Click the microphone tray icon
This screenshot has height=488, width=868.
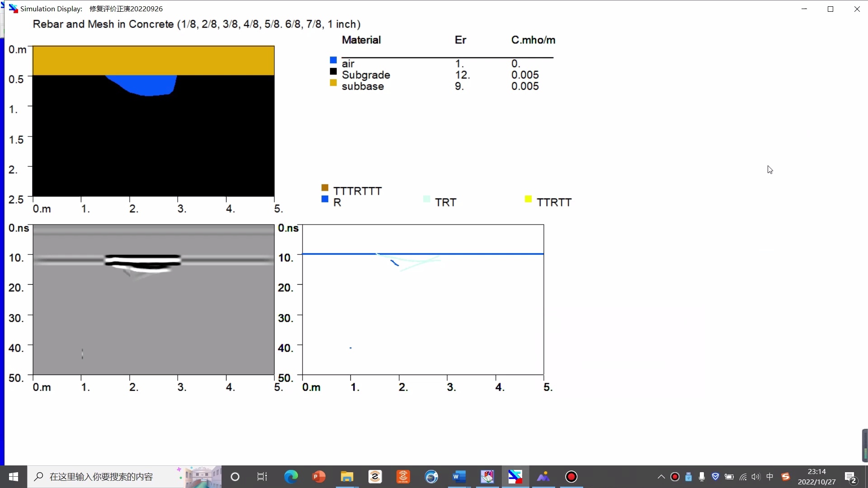[x=702, y=477]
